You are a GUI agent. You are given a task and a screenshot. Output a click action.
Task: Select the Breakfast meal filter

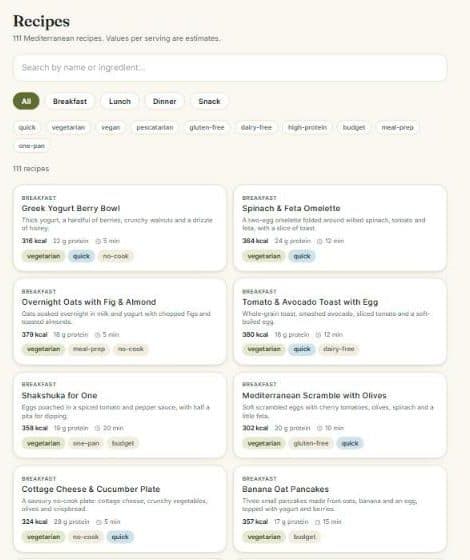(x=70, y=101)
